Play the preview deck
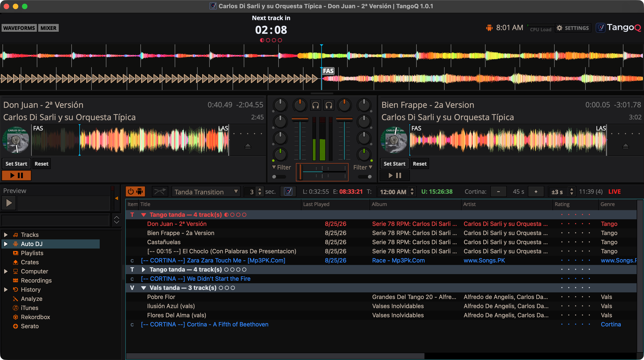 pyautogui.click(x=9, y=203)
